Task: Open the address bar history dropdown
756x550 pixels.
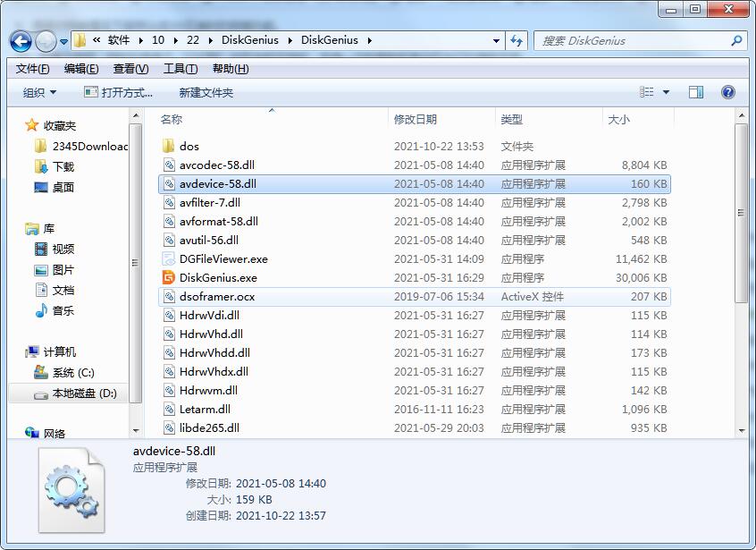Action: (x=496, y=41)
